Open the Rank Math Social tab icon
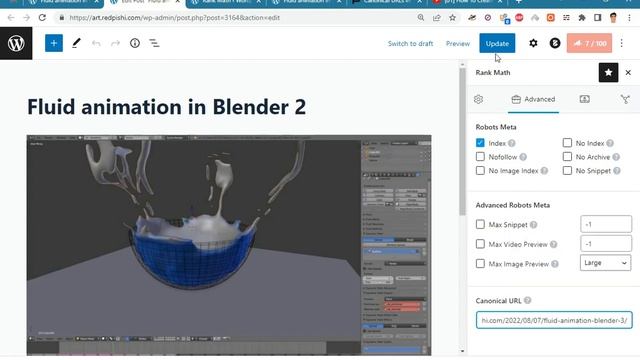The width and height of the screenshot is (640, 360). pos(625,99)
